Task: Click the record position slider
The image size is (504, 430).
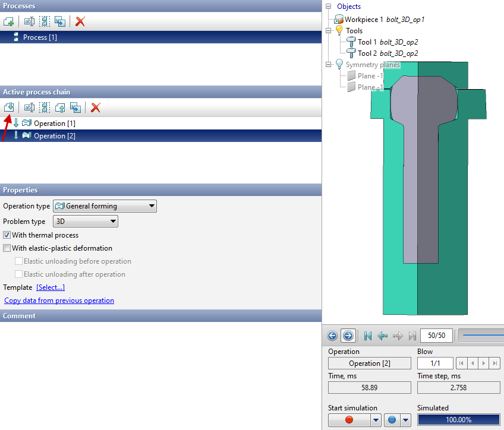Action: pyautogui.click(x=483, y=336)
